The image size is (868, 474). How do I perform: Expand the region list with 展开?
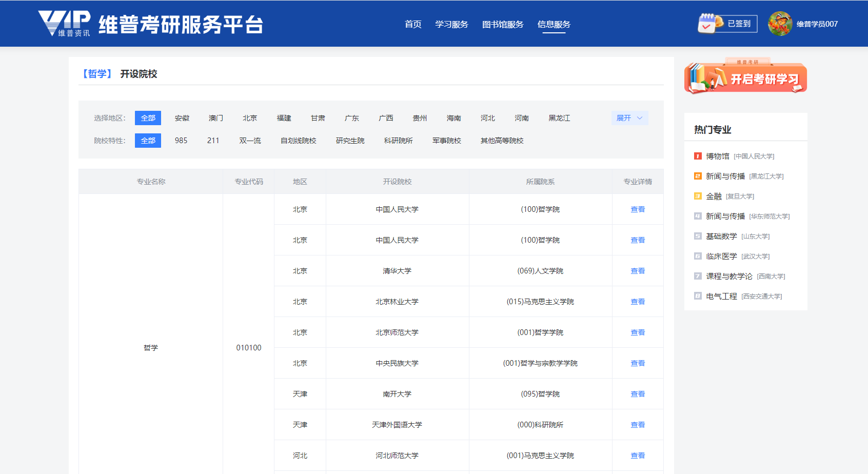click(x=629, y=118)
